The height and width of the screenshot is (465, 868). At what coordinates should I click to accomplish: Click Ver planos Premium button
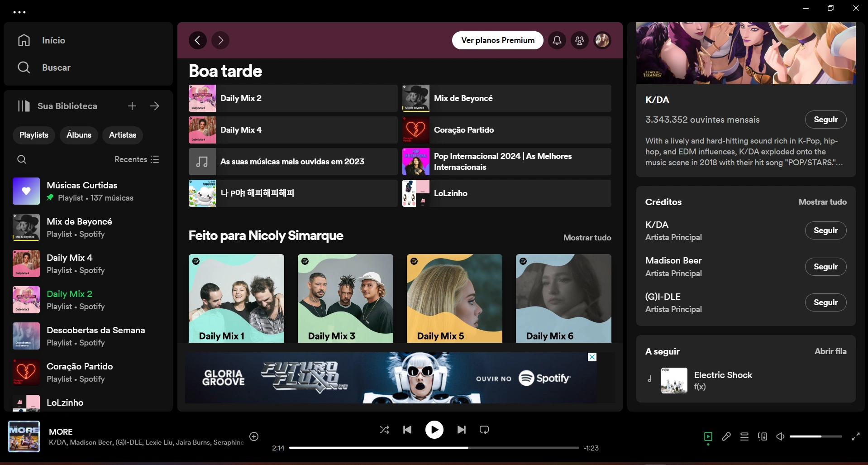497,40
